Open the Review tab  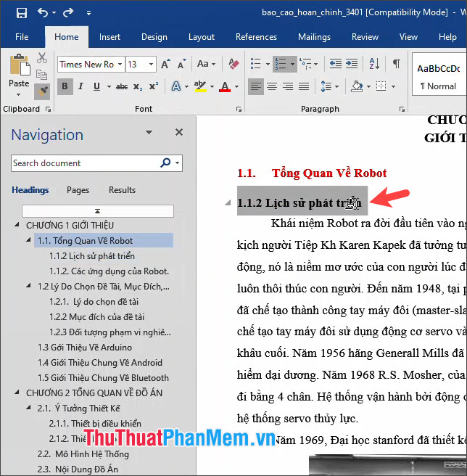365,37
